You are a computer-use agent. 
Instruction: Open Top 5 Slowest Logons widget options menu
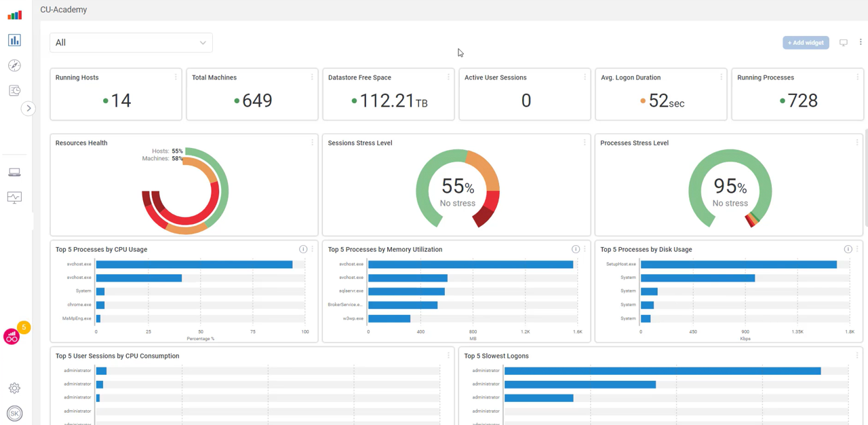[857, 355]
